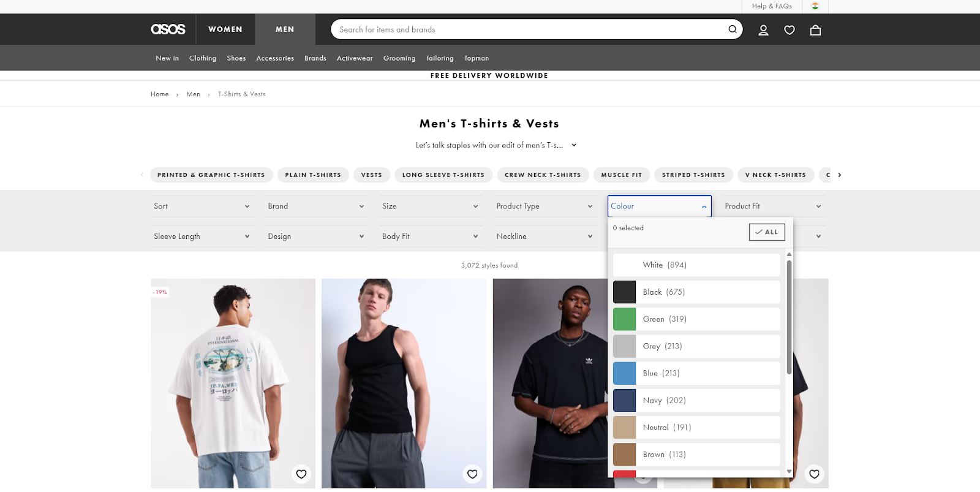
Task: Save the black vest product to wishlist
Action: point(472,474)
